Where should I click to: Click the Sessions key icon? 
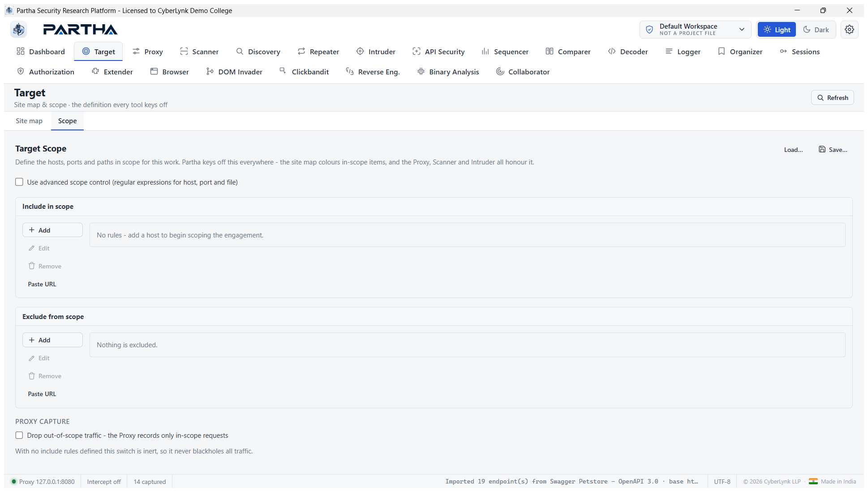pyautogui.click(x=783, y=51)
